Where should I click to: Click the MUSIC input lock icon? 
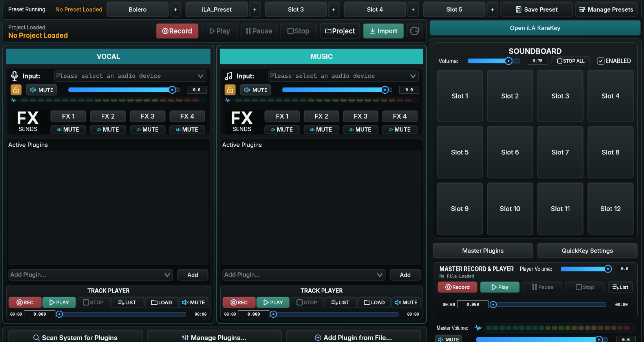click(x=230, y=90)
